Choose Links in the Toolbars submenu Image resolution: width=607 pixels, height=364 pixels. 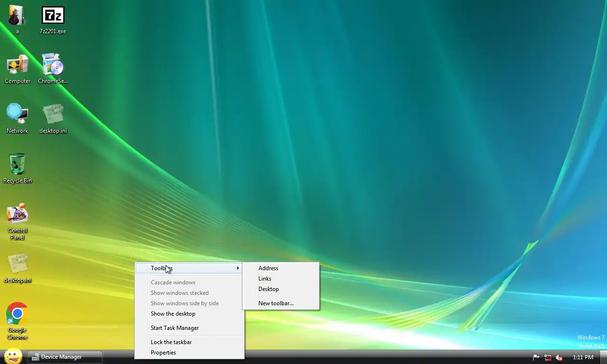tap(281, 279)
